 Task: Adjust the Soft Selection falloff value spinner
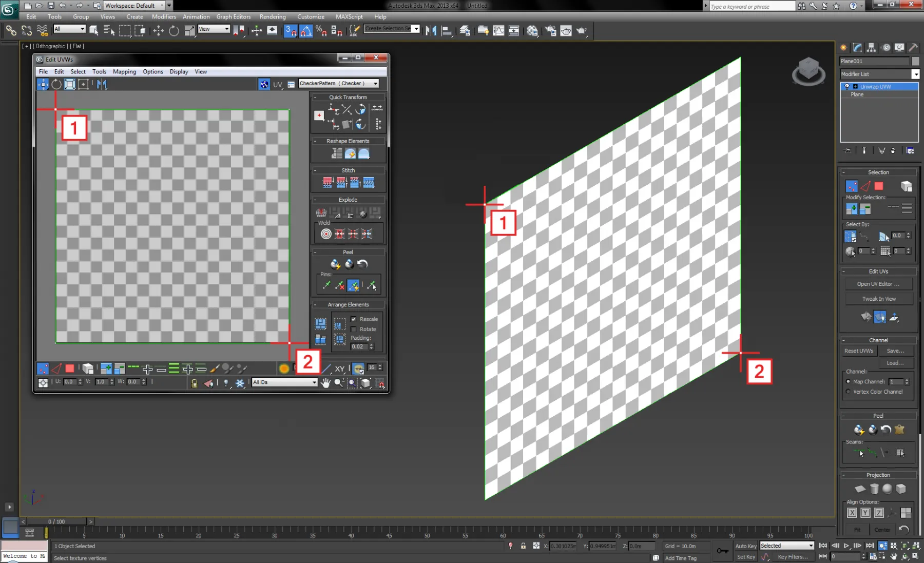click(x=908, y=235)
